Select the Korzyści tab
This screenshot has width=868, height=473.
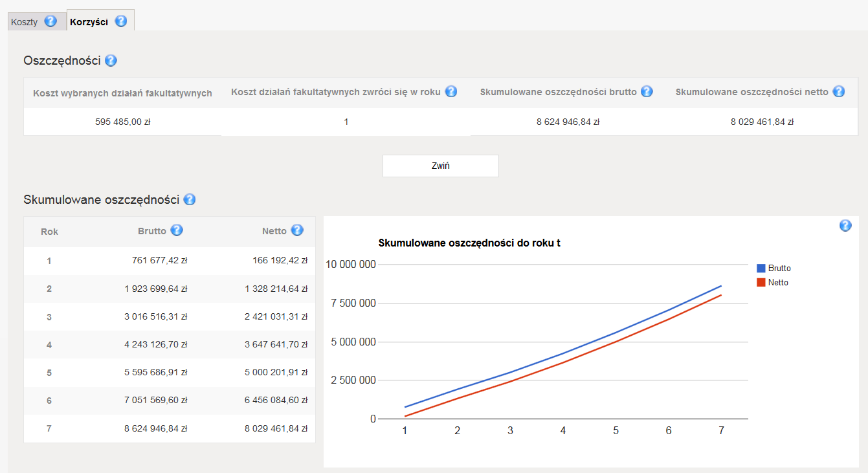click(89, 22)
